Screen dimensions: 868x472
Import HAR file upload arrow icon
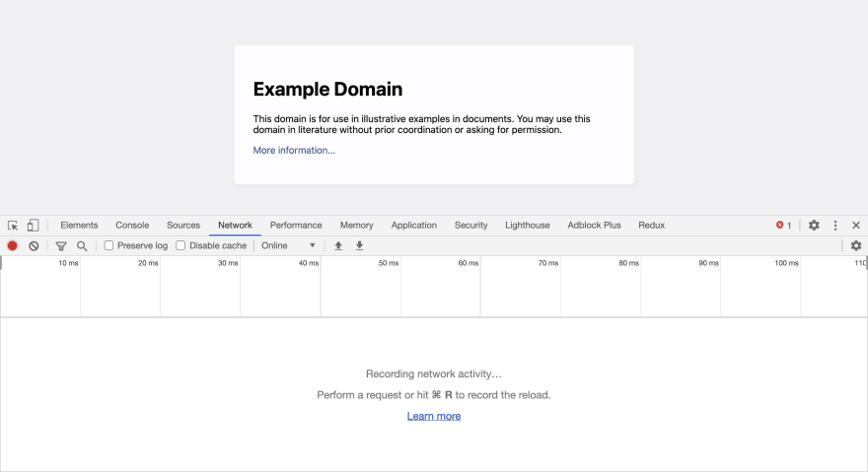pos(338,245)
